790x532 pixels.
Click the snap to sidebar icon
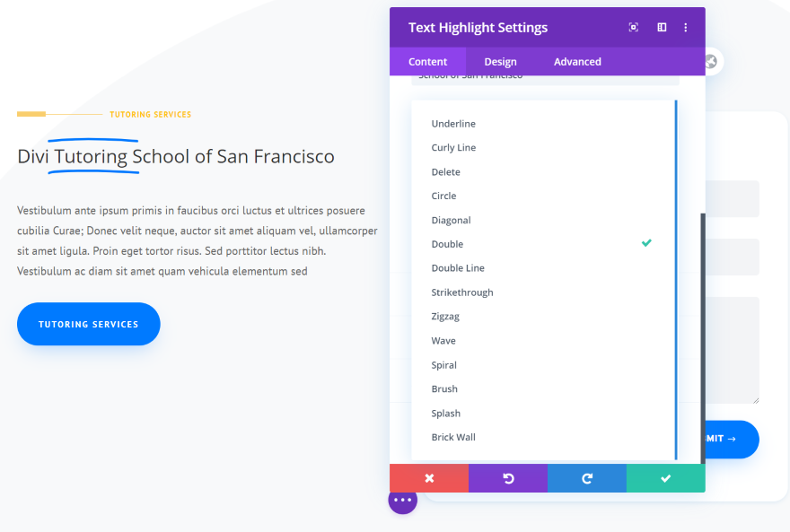(x=662, y=28)
